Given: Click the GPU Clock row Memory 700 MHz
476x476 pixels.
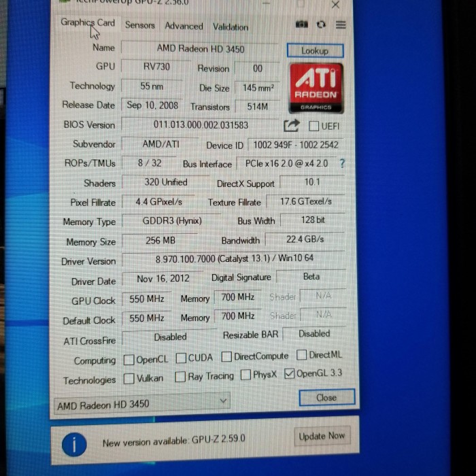Looking at the screenshot, I should click(x=238, y=297).
